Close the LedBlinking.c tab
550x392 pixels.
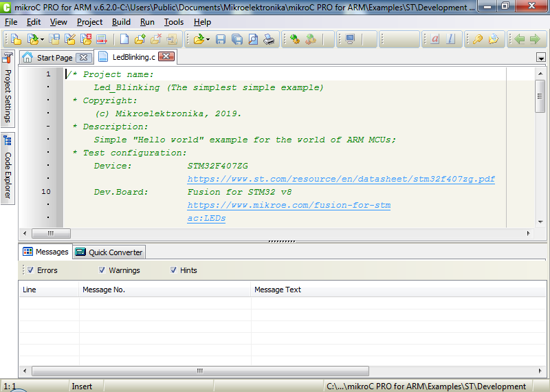pyautogui.click(x=166, y=56)
